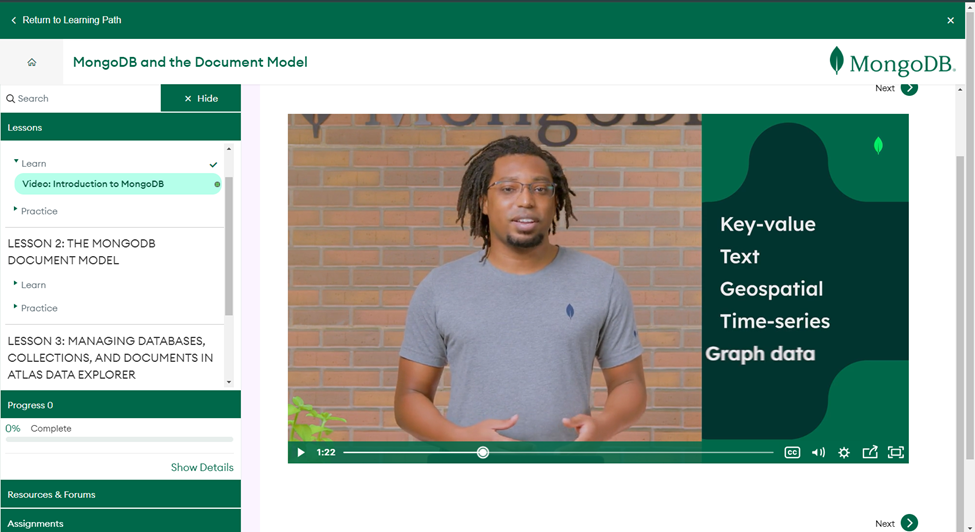Open Lesson 3: Managing Databases heading
The image size is (975, 532).
pos(110,358)
